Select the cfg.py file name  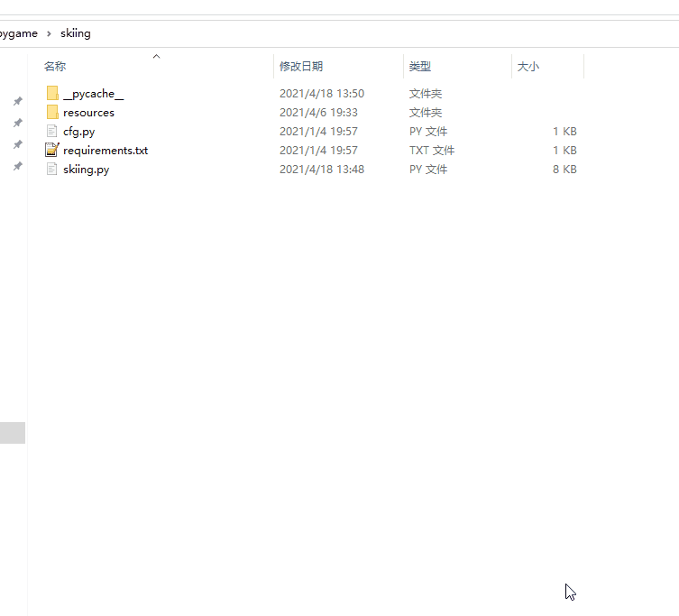pyautogui.click(x=78, y=132)
